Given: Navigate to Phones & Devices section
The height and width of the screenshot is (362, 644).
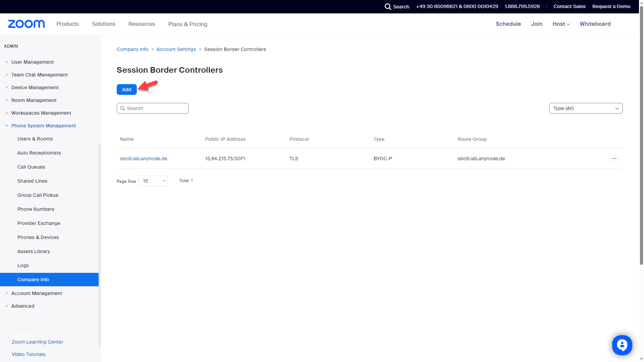Looking at the screenshot, I should pos(38,237).
